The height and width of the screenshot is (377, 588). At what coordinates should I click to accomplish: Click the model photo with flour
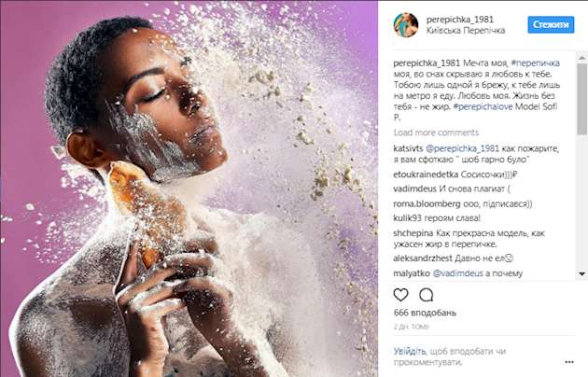(x=189, y=188)
